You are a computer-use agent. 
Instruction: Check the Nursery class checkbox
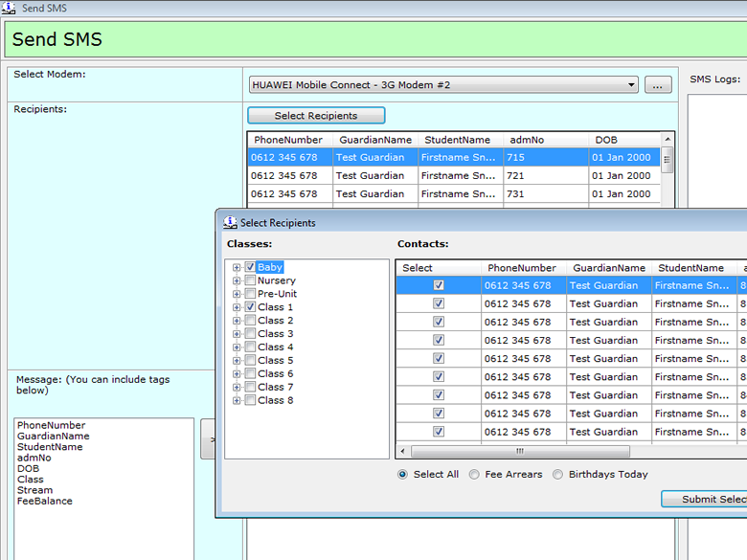pyautogui.click(x=250, y=281)
